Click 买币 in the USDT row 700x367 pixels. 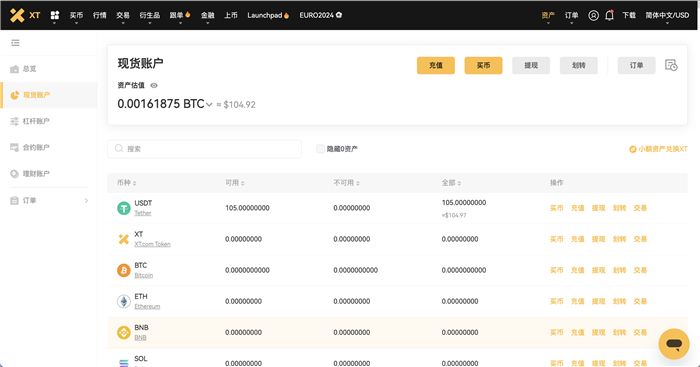coord(556,208)
